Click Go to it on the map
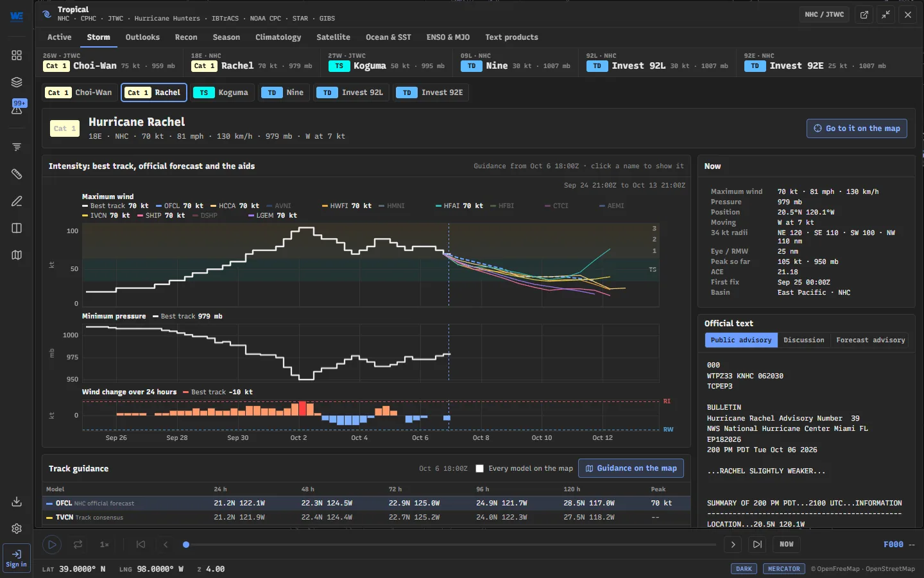This screenshot has width=924, height=578. [x=857, y=128]
